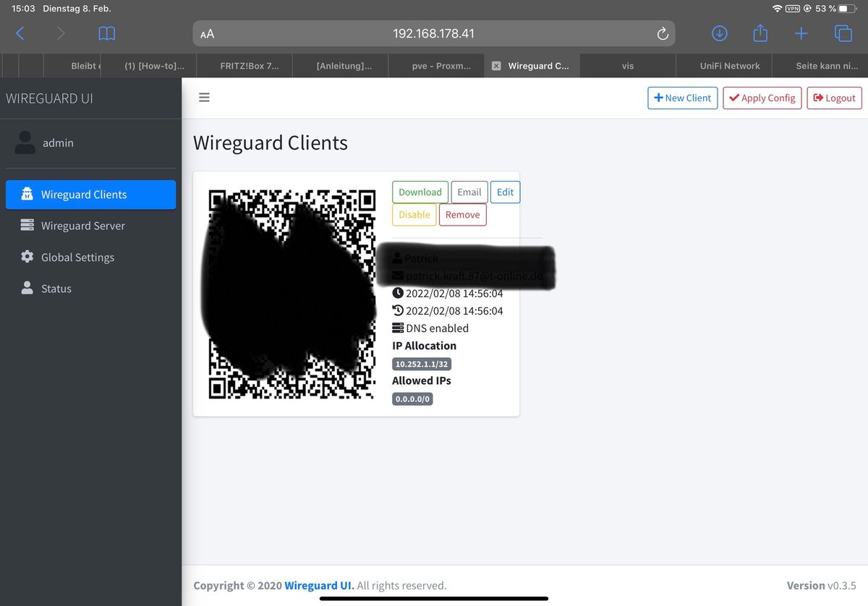Viewport: 868px width, 606px height.
Task: Open the Wireguard Server page
Action: coord(90,226)
